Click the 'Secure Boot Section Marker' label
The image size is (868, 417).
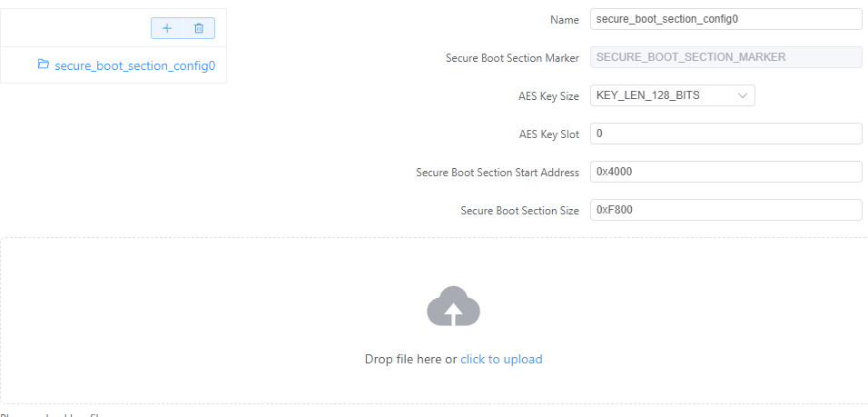513,58
